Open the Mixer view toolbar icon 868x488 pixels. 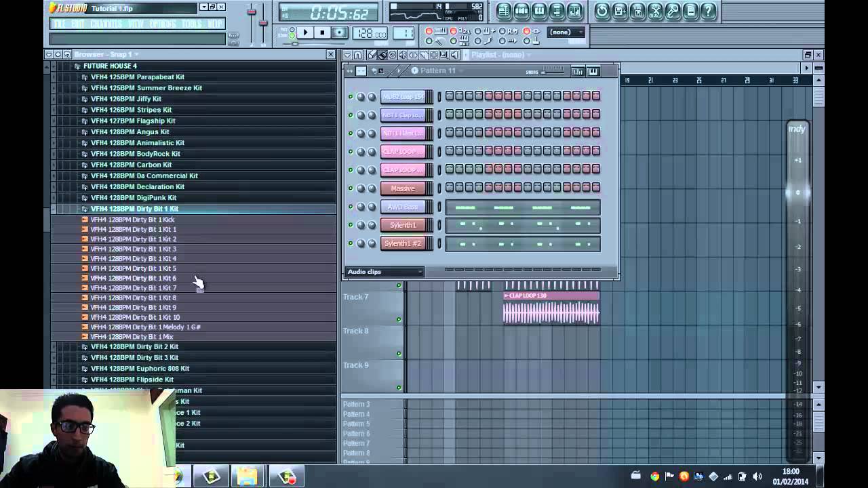[x=574, y=11]
